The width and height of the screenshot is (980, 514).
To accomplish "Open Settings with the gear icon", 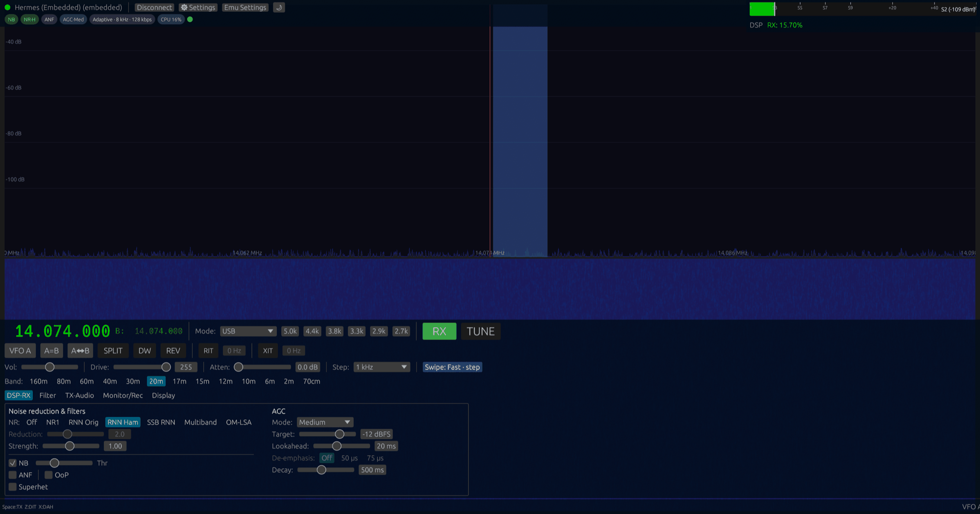I will (x=197, y=7).
